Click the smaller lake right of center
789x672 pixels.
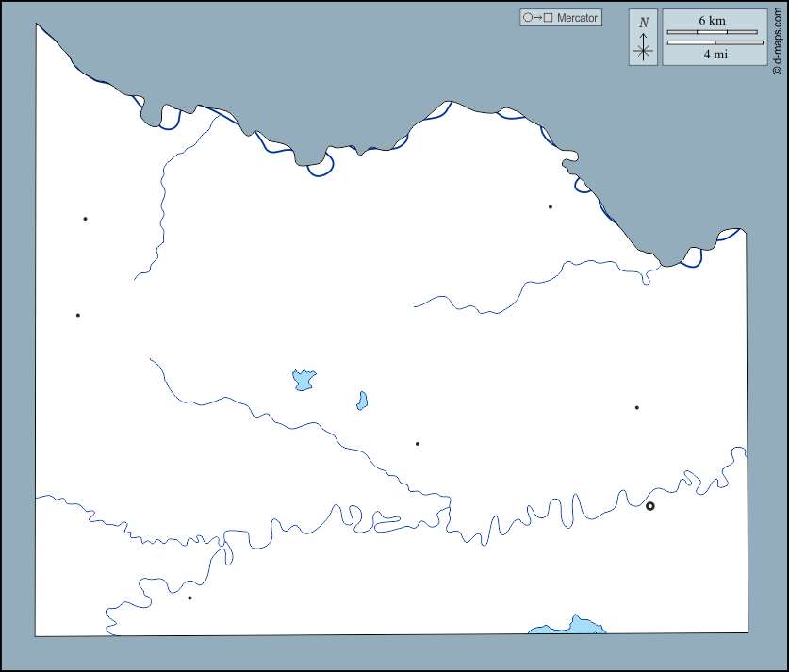(x=362, y=401)
